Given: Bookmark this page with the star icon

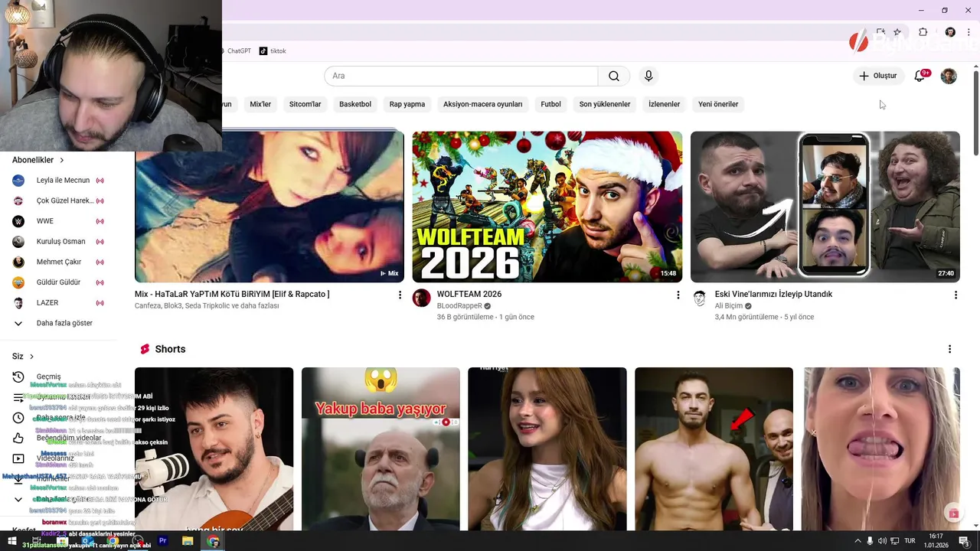Looking at the screenshot, I should click(897, 32).
